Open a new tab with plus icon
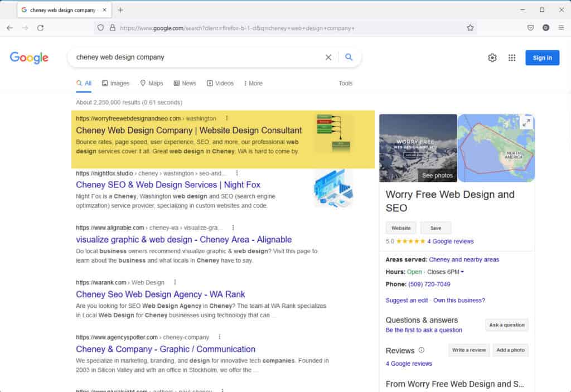Image resolution: width=571 pixels, height=392 pixels. coord(120,10)
